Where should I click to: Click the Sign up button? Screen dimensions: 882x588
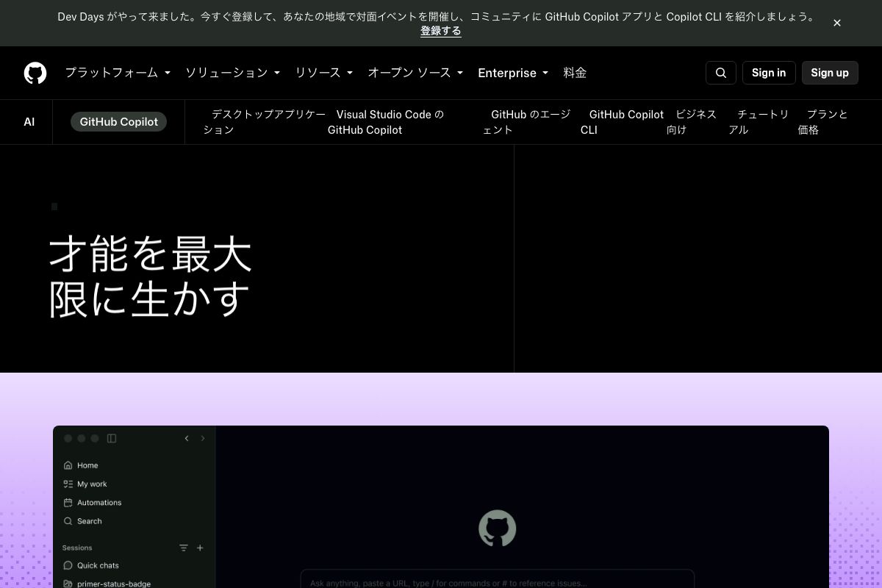(x=830, y=73)
